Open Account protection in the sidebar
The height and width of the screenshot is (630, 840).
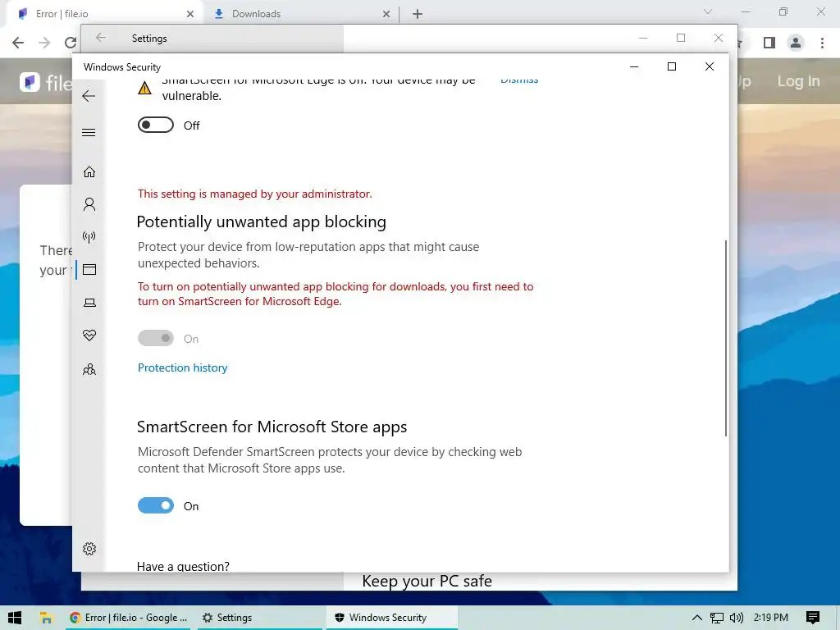tap(89, 204)
